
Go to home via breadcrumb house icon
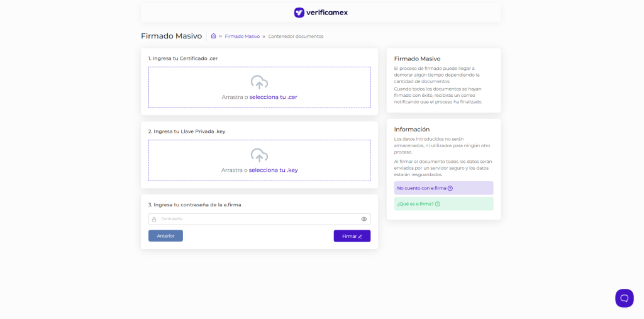point(214,36)
